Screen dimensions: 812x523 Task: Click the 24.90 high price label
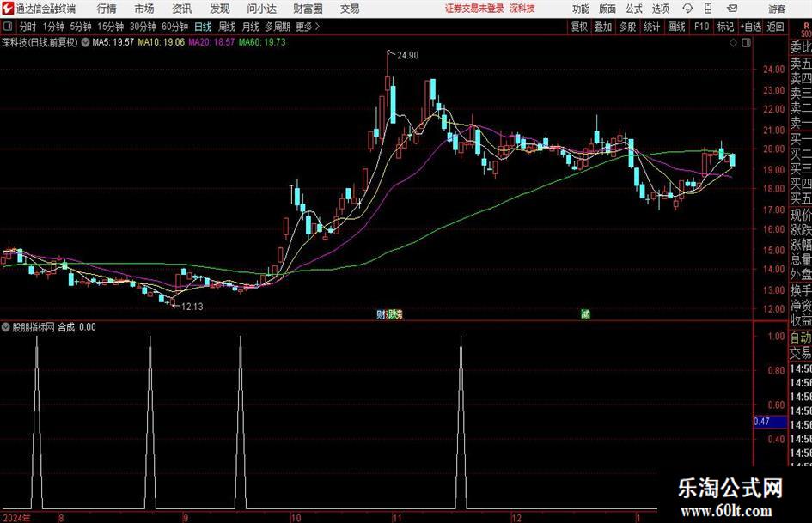[408, 56]
